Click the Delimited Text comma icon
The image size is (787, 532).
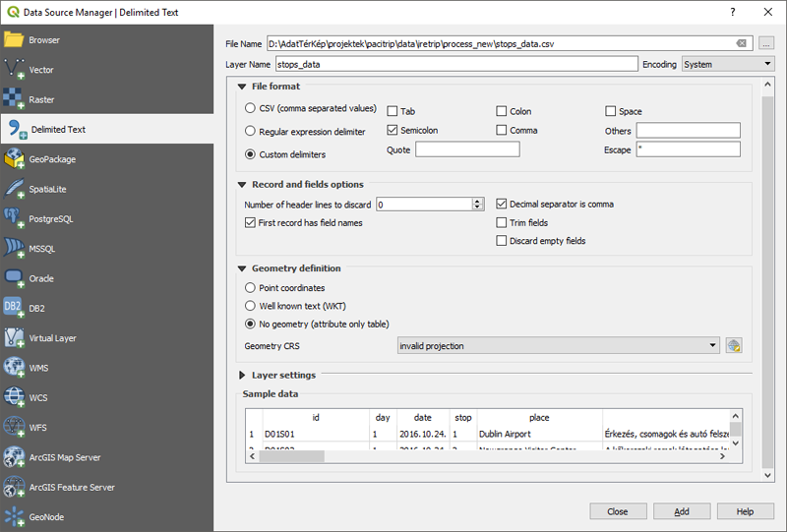(x=17, y=129)
